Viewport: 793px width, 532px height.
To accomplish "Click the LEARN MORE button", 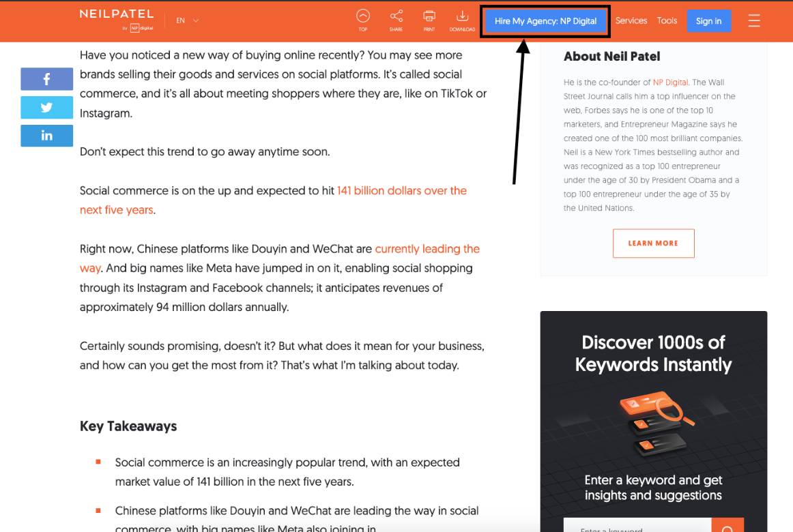I will [653, 243].
